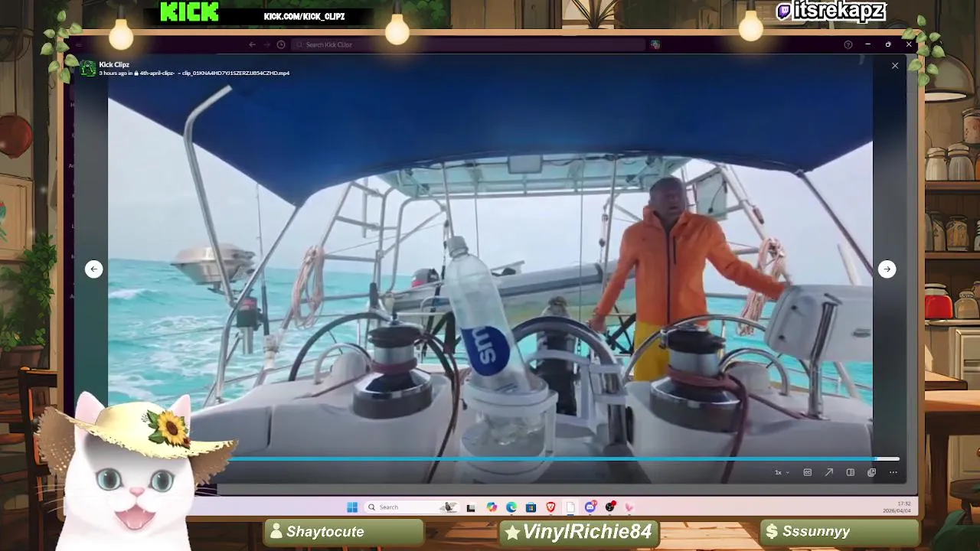The height and width of the screenshot is (551, 980).
Task: Click the pop-out picture-in-picture icon
Action: pyautogui.click(x=871, y=472)
